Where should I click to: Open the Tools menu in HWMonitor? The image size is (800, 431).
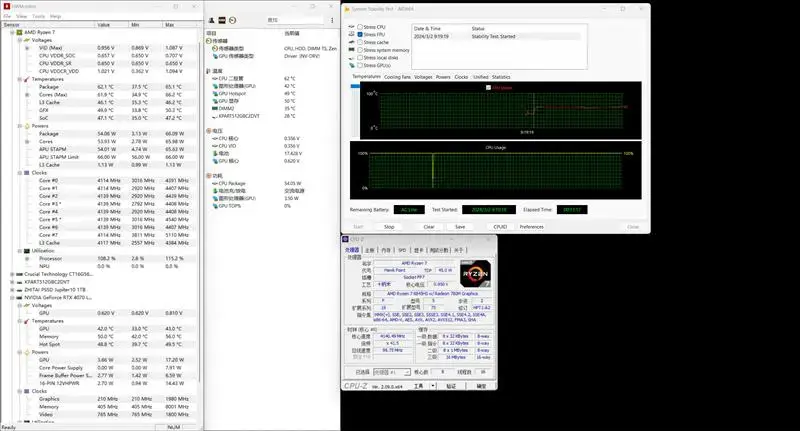[39, 16]
